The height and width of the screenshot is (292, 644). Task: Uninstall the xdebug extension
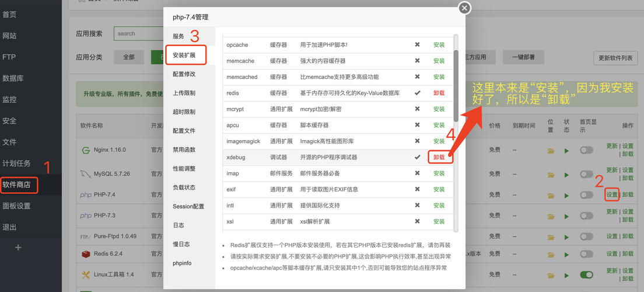(x=439, y=157)
